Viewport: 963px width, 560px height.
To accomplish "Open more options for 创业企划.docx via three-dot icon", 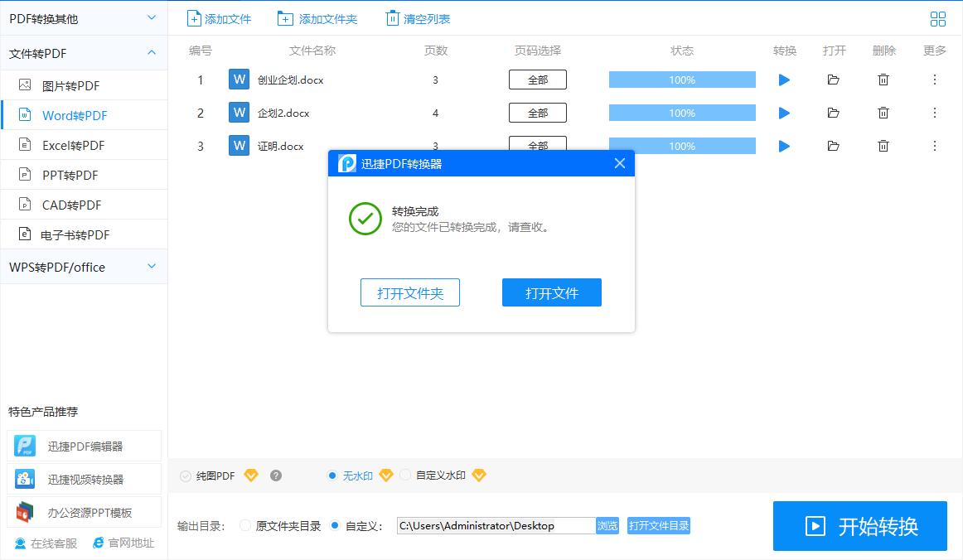I will [934, 80].
